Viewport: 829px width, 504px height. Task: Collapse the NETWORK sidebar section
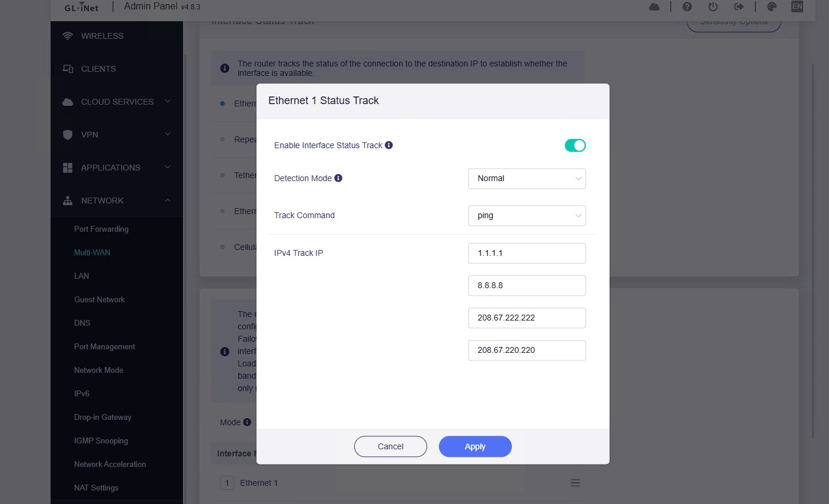[168, 201]
